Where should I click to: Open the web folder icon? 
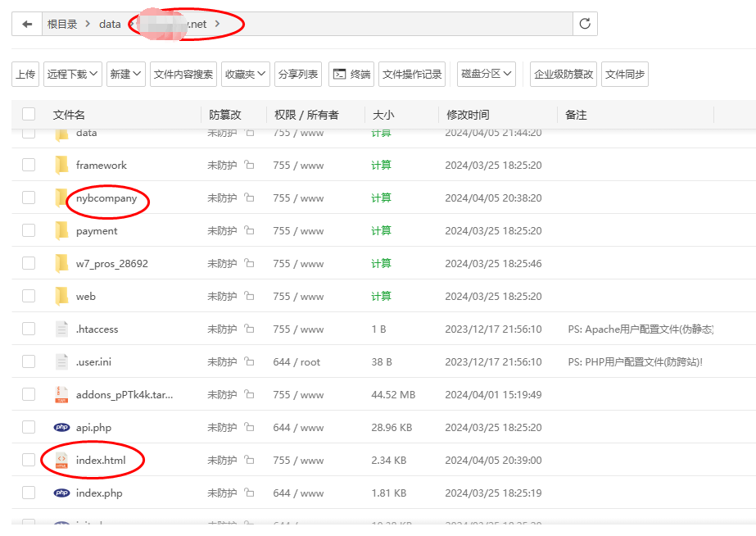(61, 296)
